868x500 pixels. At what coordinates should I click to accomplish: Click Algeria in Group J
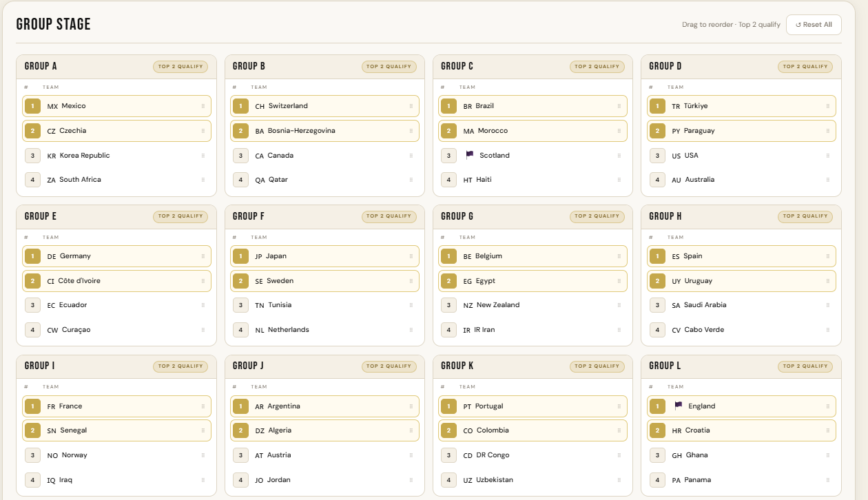324,430
